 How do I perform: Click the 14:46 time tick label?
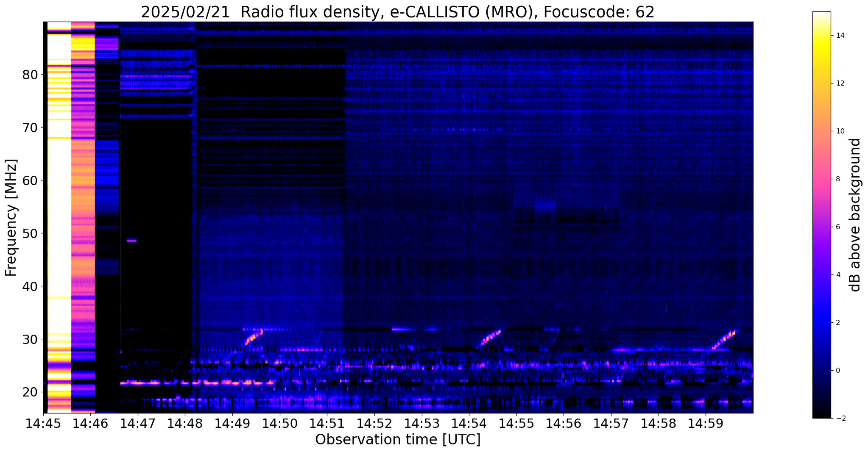click(91, 424)
